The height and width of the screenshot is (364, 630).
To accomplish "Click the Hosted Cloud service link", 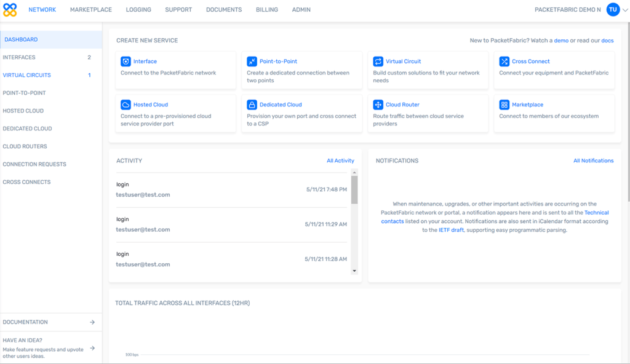I will 151,105.
